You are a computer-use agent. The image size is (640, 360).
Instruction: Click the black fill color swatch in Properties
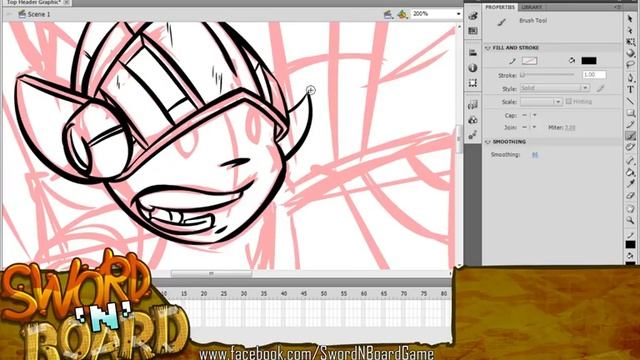point(589,61)
